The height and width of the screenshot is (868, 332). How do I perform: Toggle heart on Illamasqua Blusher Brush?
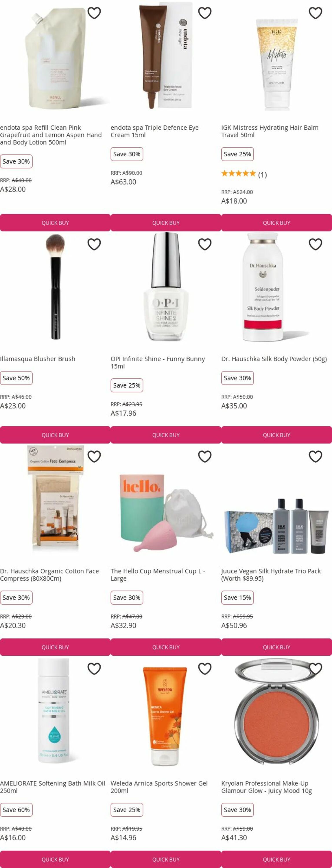[x=94, y=244]
